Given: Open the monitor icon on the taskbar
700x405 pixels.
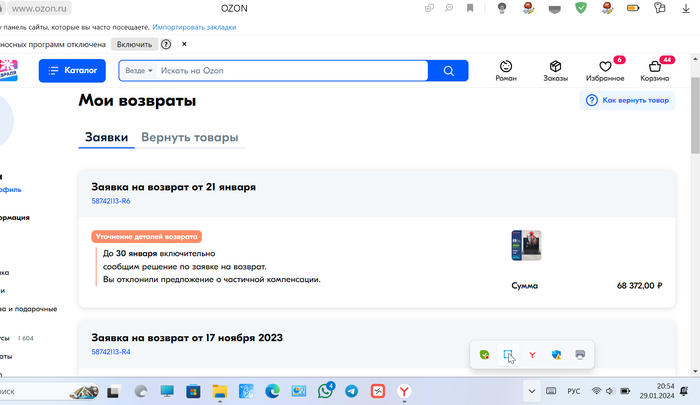Looking at the screenshot, I should click(167, 392).
